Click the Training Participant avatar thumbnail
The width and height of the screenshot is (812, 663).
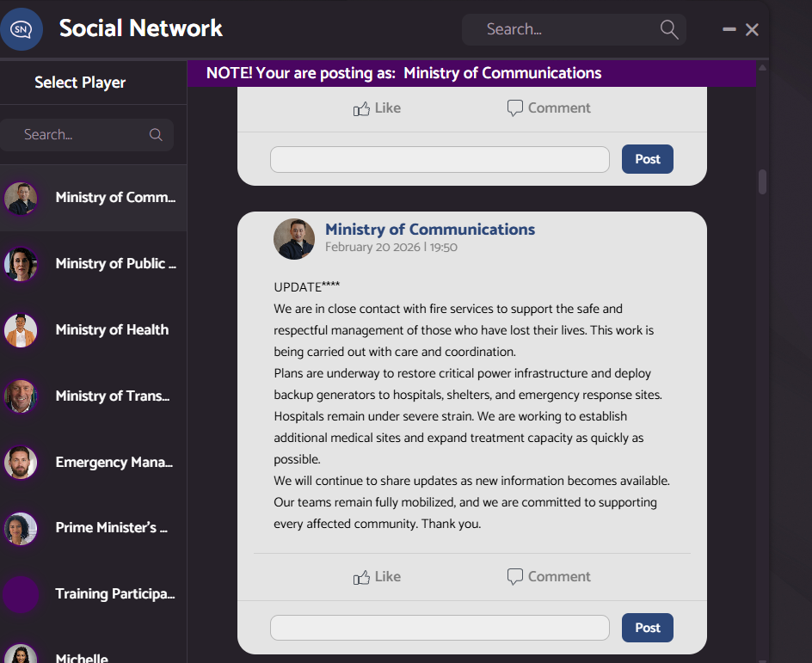pos(22,593)
